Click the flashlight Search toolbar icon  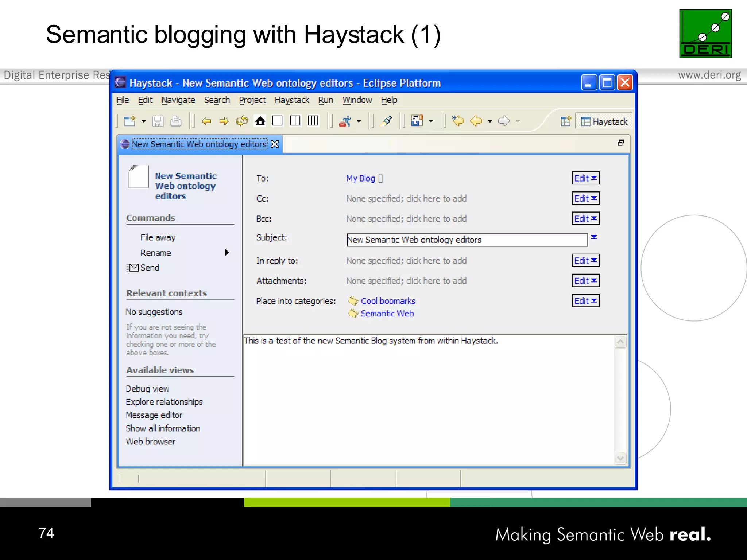(387, 121)
